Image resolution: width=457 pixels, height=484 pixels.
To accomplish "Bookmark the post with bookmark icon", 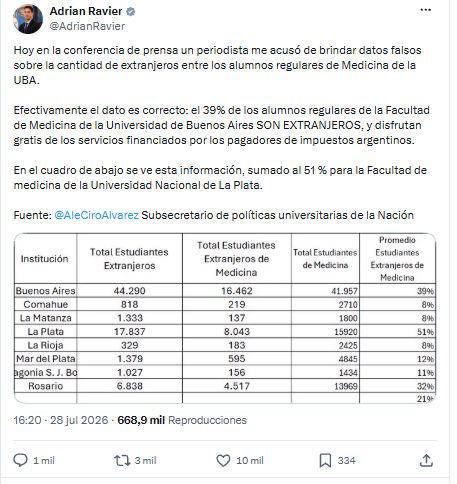I will 325,460.
